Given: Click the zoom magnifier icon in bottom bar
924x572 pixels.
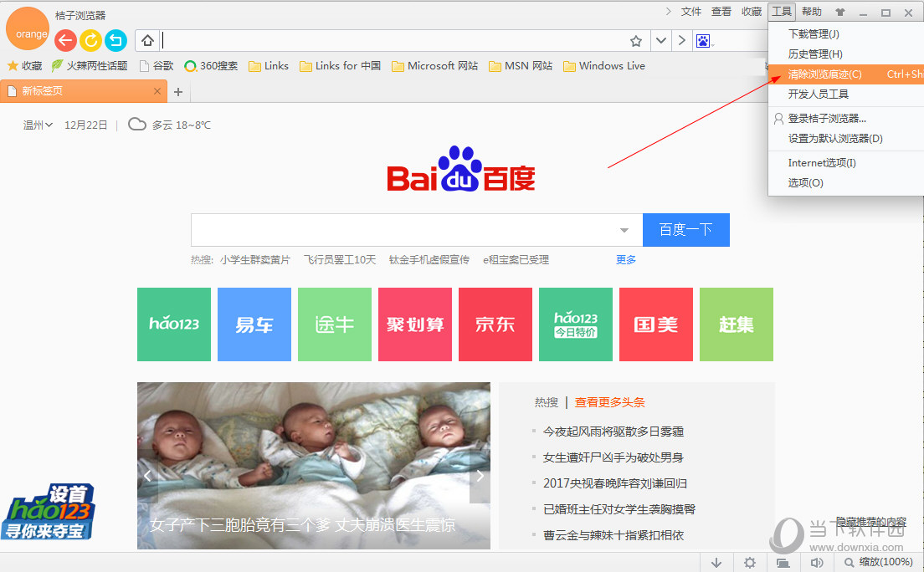Looking at the screenshot, I should click(x=849, y=562).
